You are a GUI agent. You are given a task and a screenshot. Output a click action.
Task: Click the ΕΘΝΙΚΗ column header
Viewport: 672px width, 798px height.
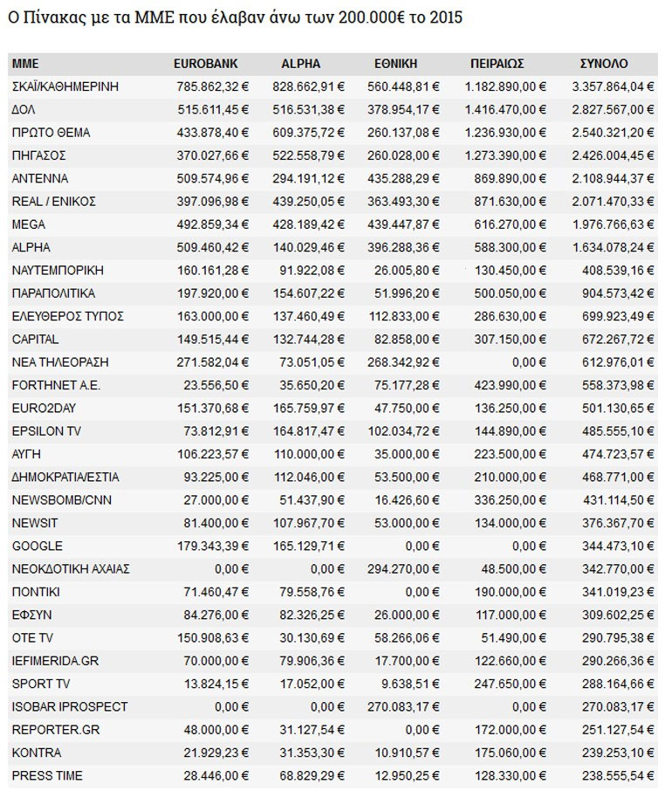(x=395, y=64)
